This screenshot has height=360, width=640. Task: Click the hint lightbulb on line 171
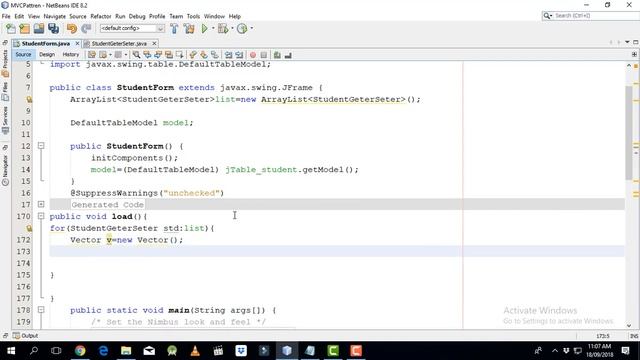coord(29,228)
